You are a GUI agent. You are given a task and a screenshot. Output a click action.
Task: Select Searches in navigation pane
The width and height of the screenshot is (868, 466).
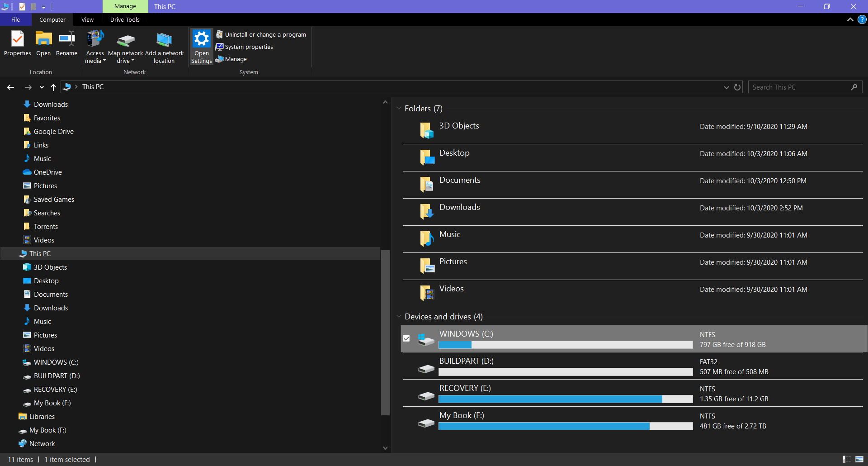pos(47,213)
